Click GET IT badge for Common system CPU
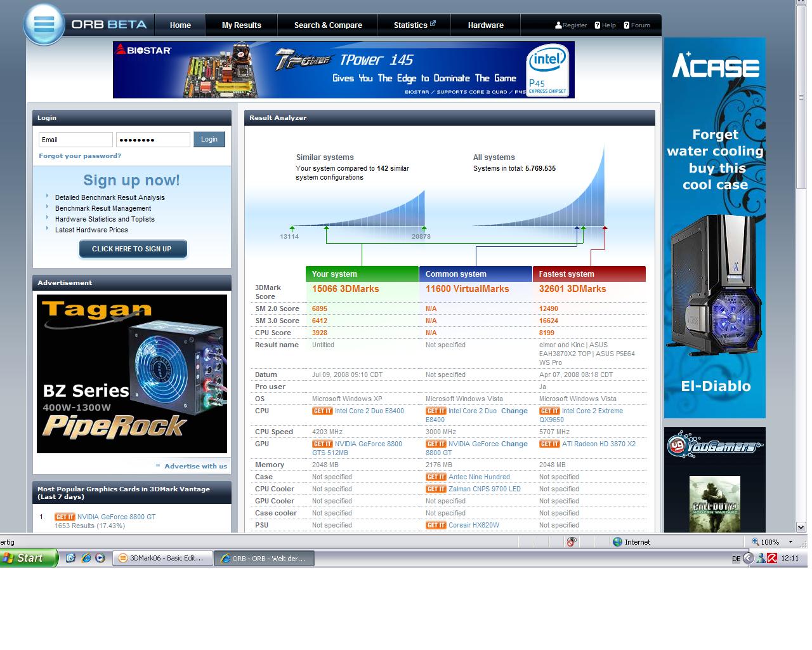 pyautogui.click(x=436, y=411)
